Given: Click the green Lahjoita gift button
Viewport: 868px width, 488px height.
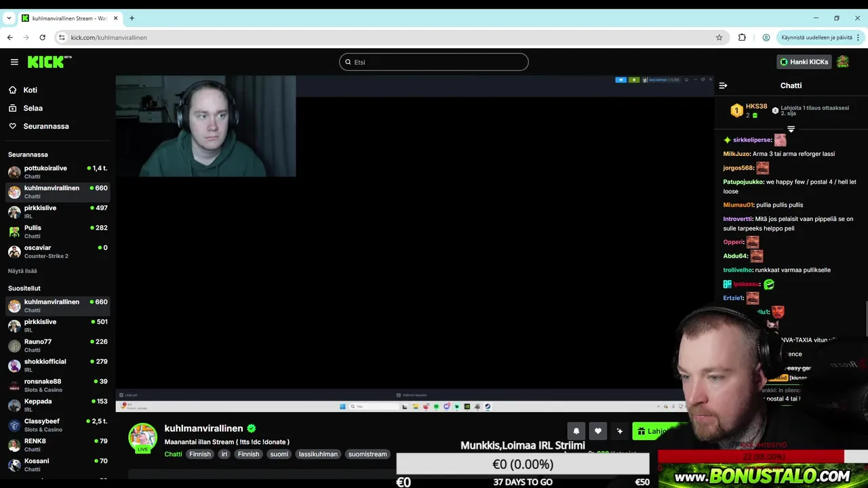Looking at the screenshot, I should [x=656, y=431].
